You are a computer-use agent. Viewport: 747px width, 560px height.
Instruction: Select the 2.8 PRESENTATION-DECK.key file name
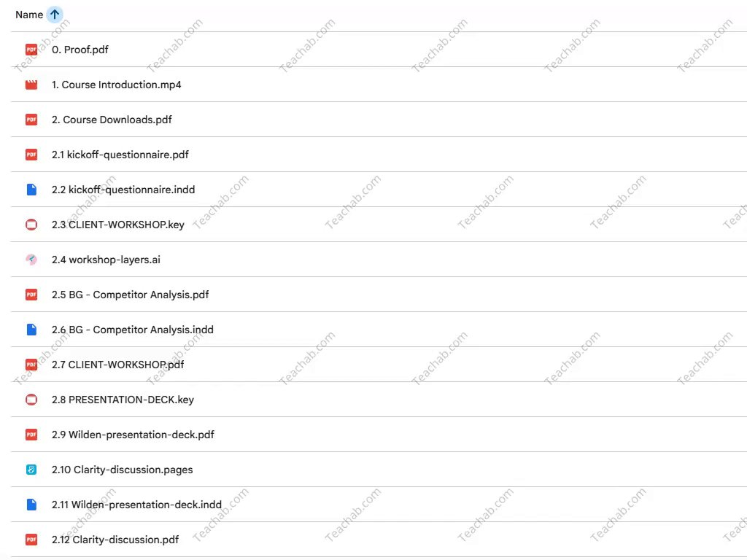pyautogui.click(x=123, y=400)
